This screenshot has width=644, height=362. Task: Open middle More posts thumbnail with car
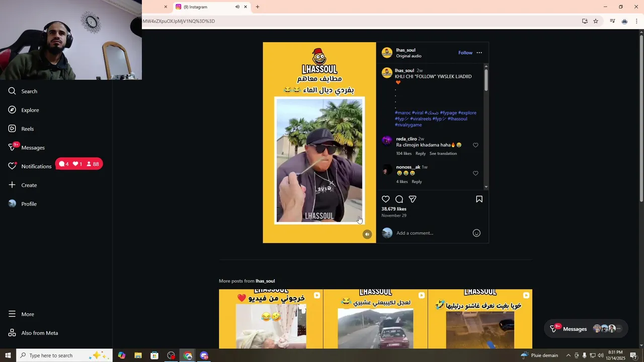pyautogui.click(x=375, y=319)
